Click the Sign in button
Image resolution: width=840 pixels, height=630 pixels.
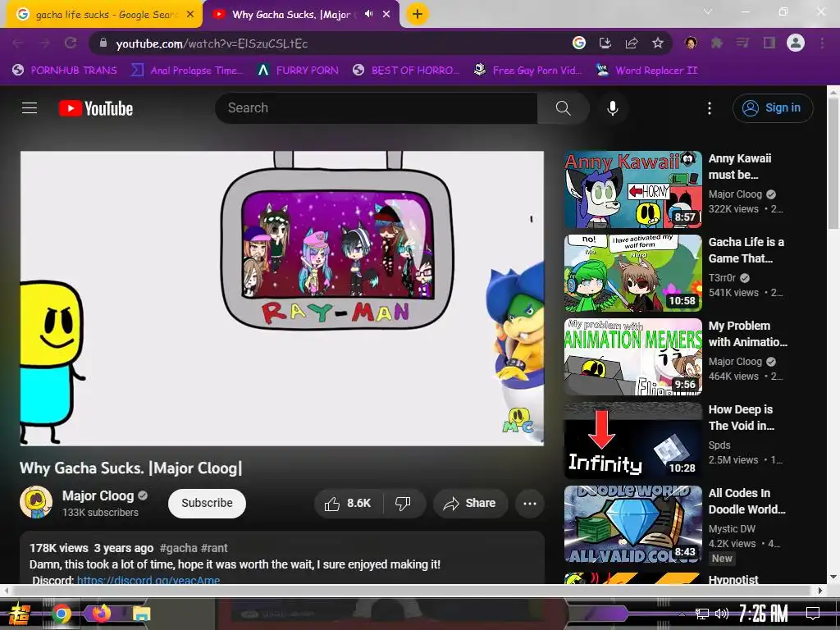pos(773,108)
